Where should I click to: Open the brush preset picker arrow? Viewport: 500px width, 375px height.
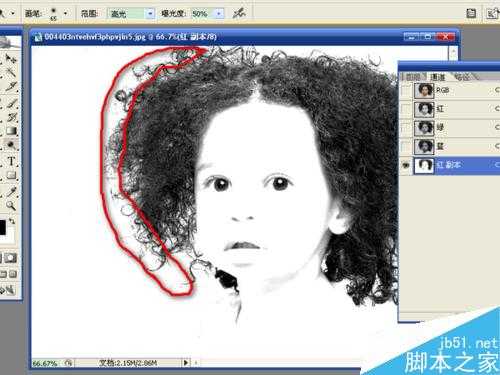coord(65,14)
